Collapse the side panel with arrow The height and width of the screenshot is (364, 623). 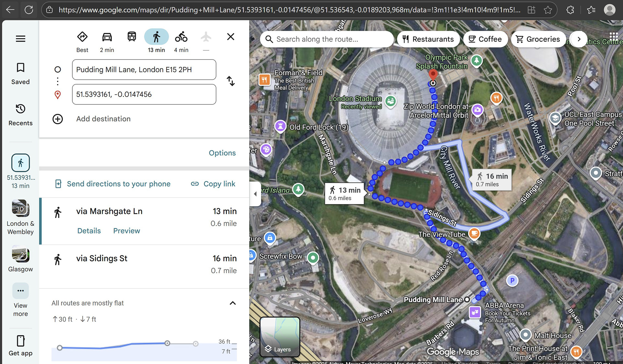pyautogui.click(x=255, y=194)
